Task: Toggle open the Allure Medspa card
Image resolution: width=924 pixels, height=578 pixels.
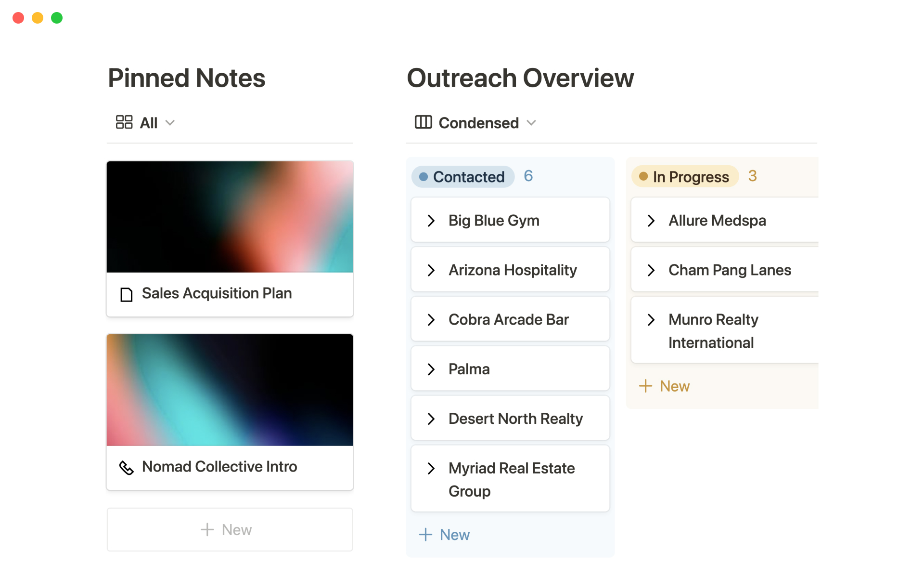Action: tap(651, 221)
